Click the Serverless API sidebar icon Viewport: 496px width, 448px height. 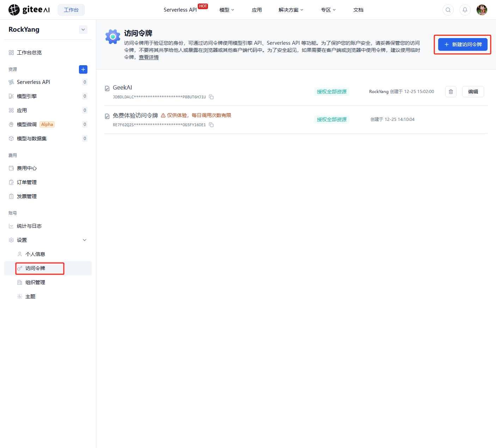click(11, 82)
